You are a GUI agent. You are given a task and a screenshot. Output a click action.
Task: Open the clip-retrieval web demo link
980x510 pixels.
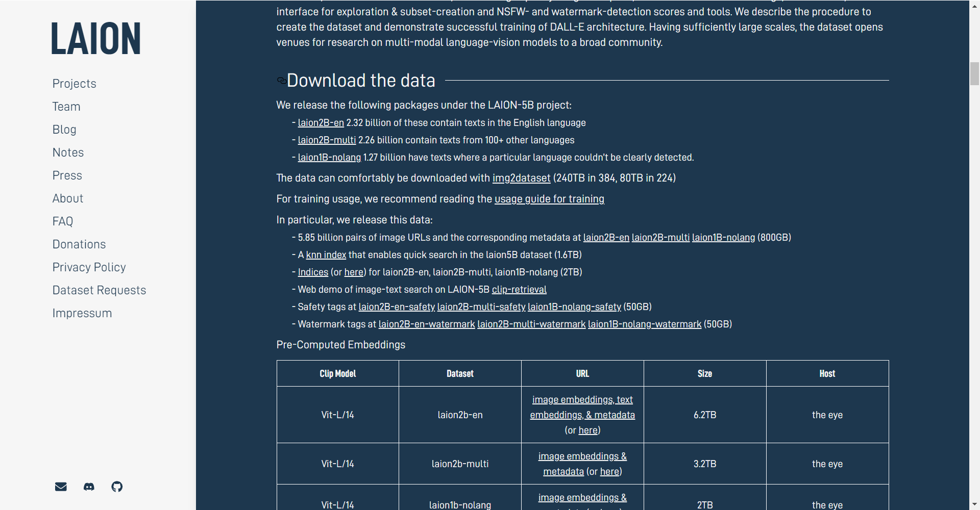click(519, 290)
